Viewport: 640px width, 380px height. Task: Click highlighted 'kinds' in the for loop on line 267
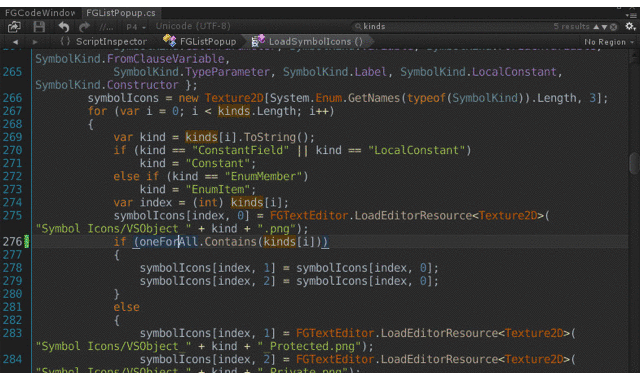[x=233, y=111]
